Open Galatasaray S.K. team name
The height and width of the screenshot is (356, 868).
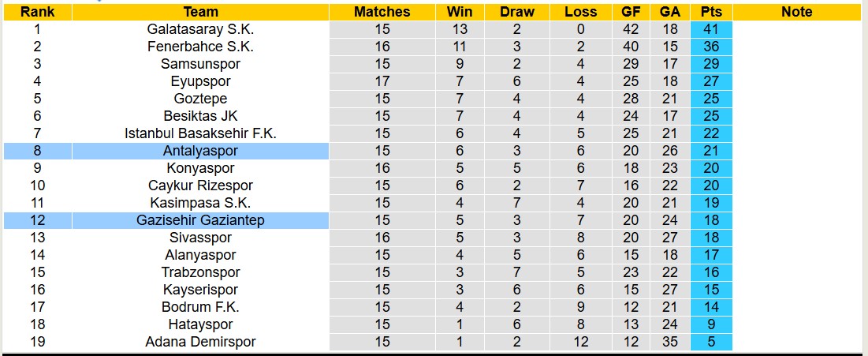pyautogui.click(x=200, y=29)
